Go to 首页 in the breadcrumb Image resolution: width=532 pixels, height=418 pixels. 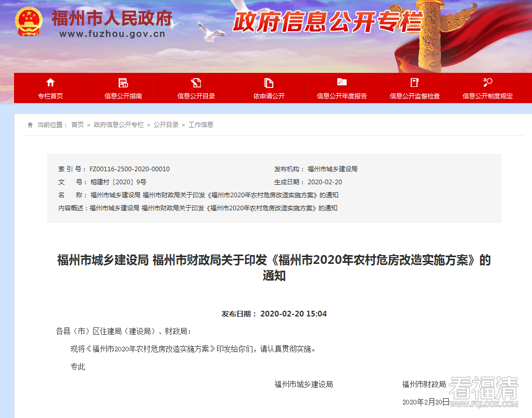[x=78, y=125]
